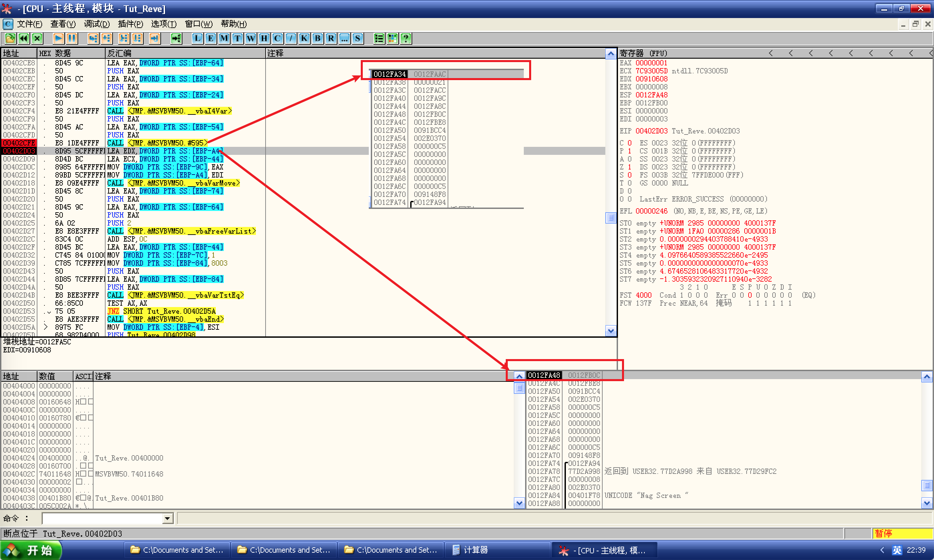
Task: Click the Execute till return icon
Action: pyautogui.click(x=154, y=38)
